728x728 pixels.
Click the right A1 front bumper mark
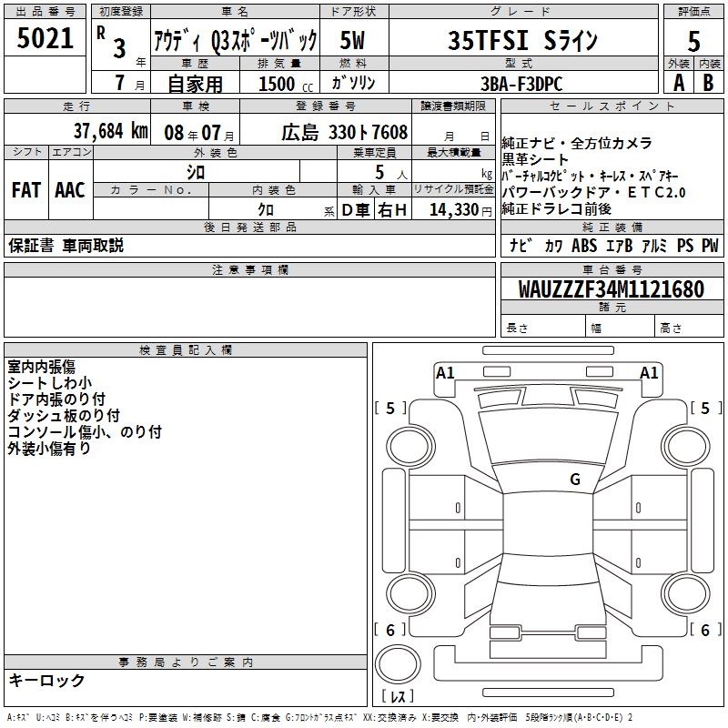pos(649,372)
